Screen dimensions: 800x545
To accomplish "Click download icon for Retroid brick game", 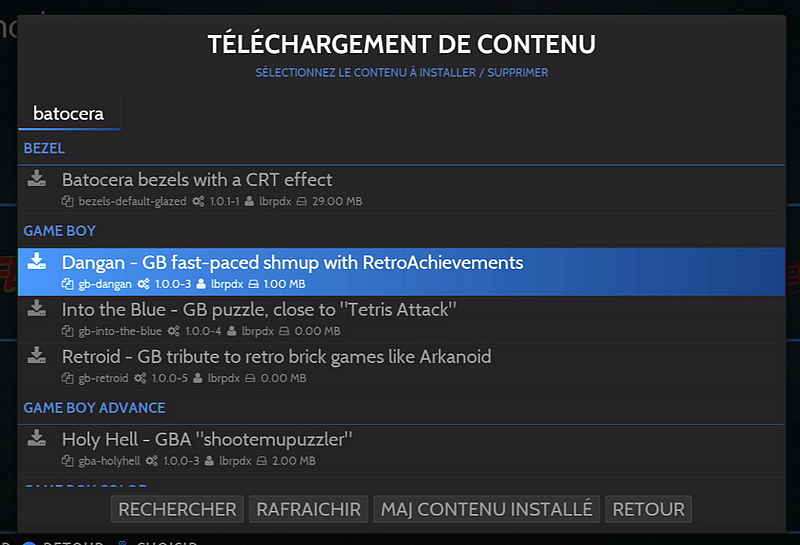I will (37, 355).
